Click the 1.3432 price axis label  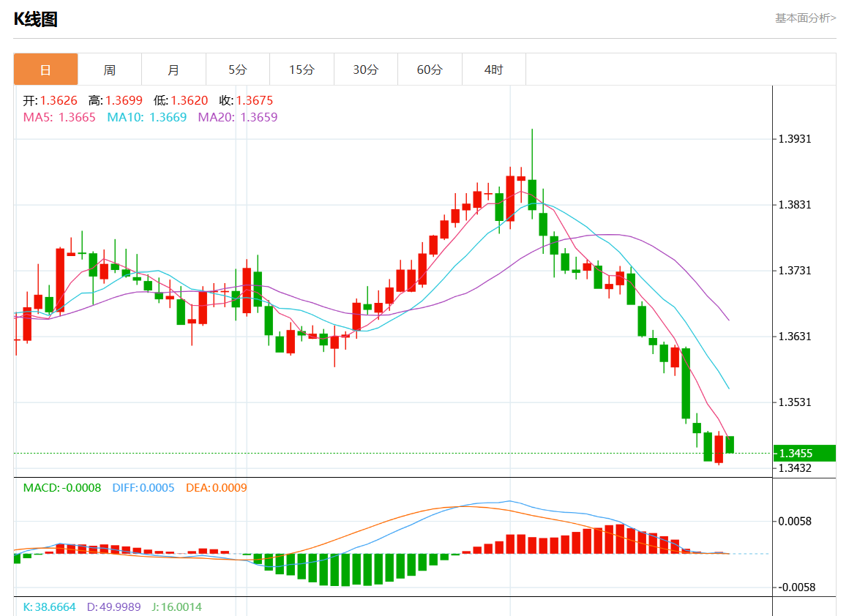[794, 468]
